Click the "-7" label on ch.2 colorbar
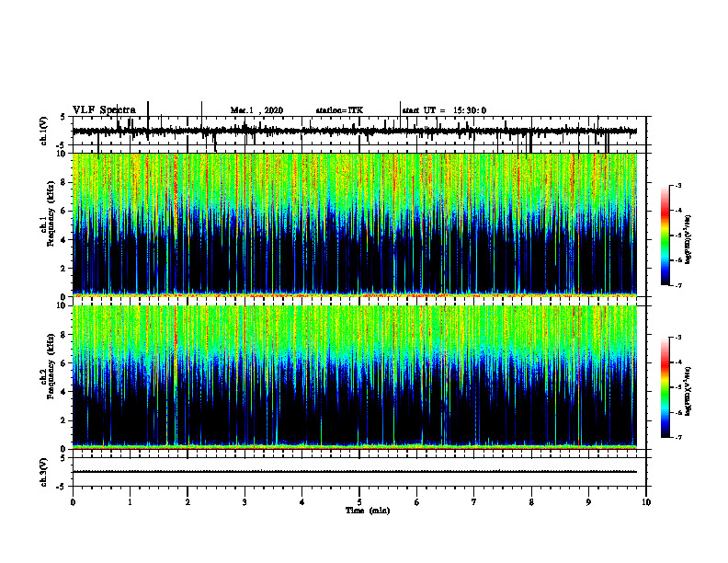Viewport: 728px width, 563px height. (x=678, y=437)
